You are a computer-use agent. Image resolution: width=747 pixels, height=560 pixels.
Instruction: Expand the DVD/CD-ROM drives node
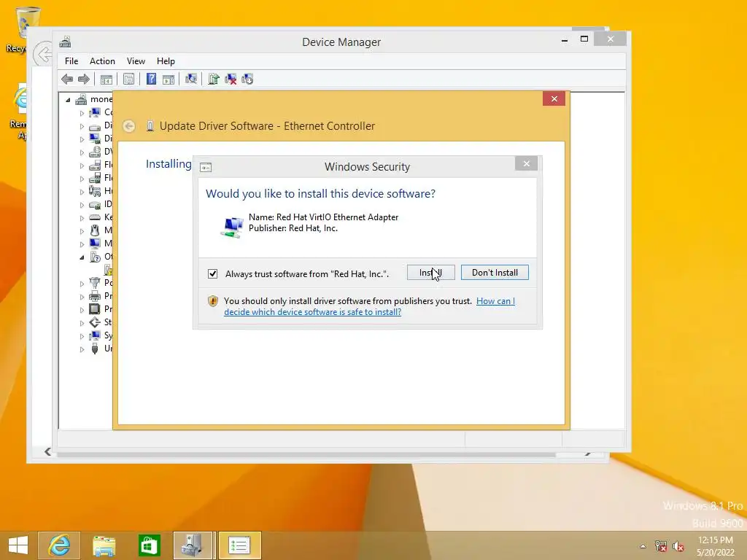click(x=82, y=152)
